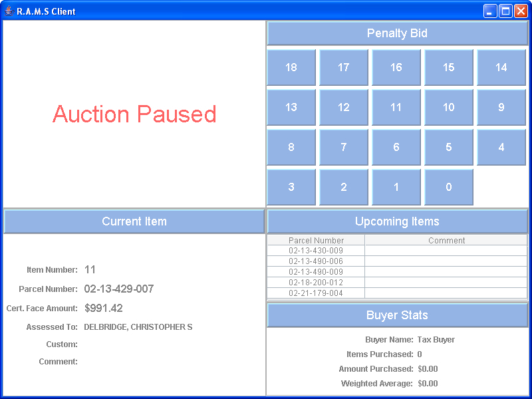This screenshot has width=532, height=399.
Task: Maximize the R.A.M.S Client window
Action: pos(505,11)
